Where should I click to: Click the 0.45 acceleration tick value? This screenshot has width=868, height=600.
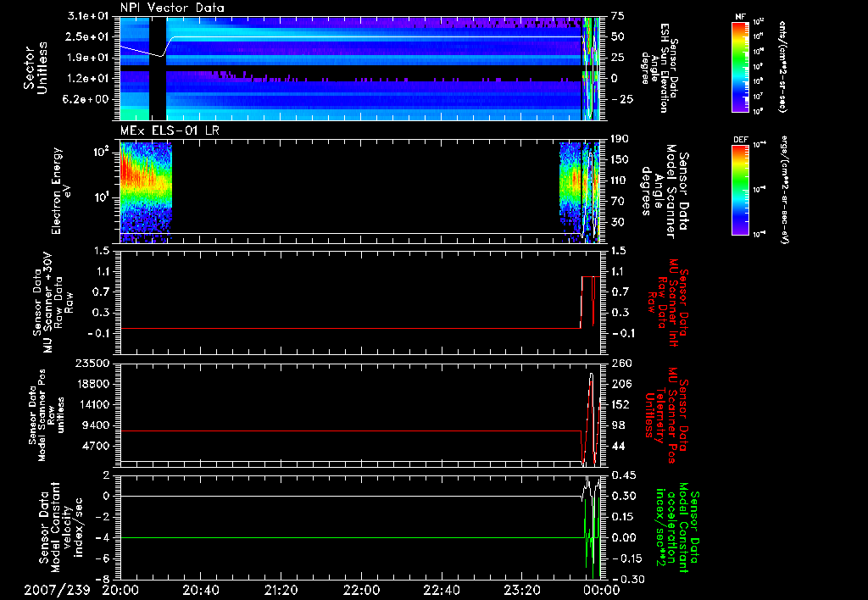click(623, 475)
